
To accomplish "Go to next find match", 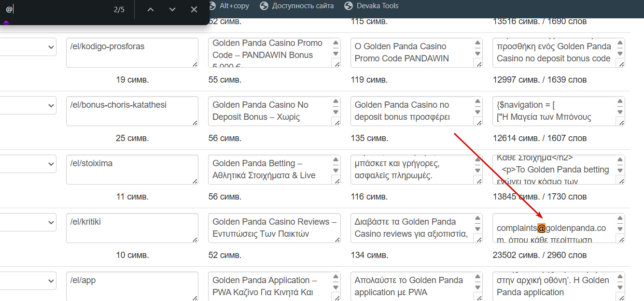I will [x=172, y=10].
